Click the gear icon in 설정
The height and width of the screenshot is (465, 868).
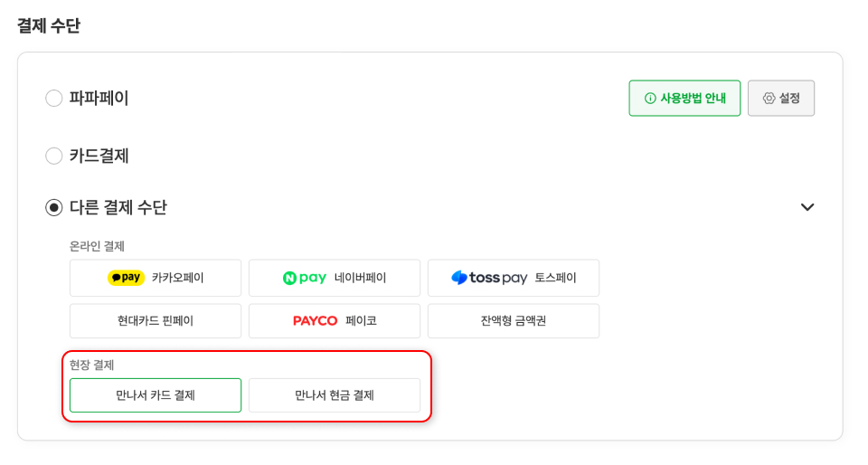(x=769, y=99)
